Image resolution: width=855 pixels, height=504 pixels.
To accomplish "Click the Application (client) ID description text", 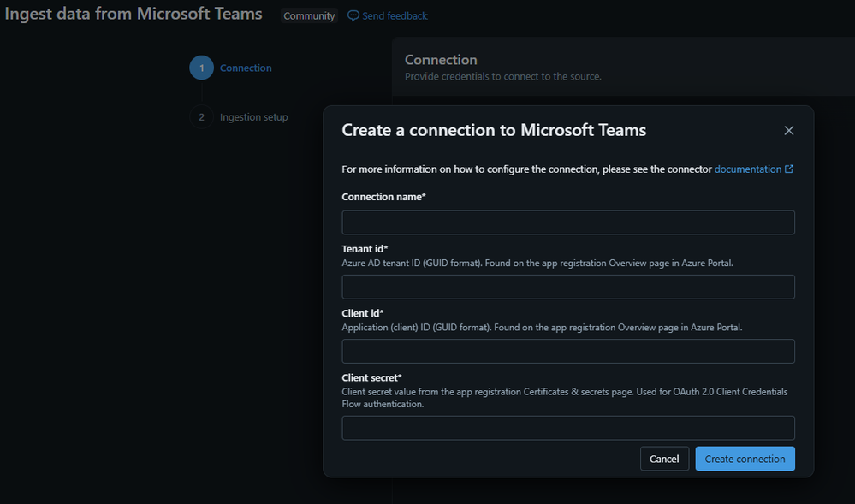I will (542, 327).
